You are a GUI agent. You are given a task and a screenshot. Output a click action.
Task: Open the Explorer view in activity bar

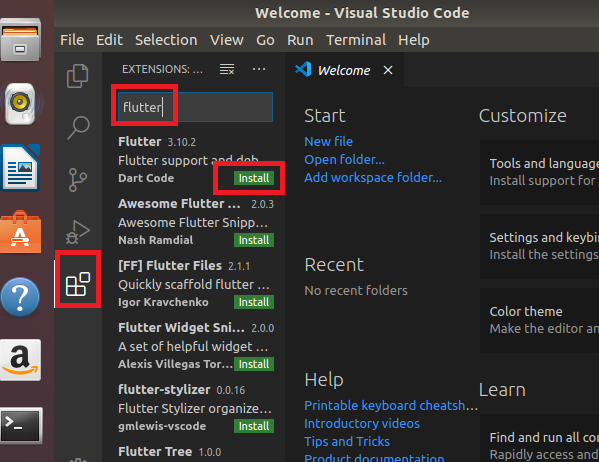click(78, 76)
